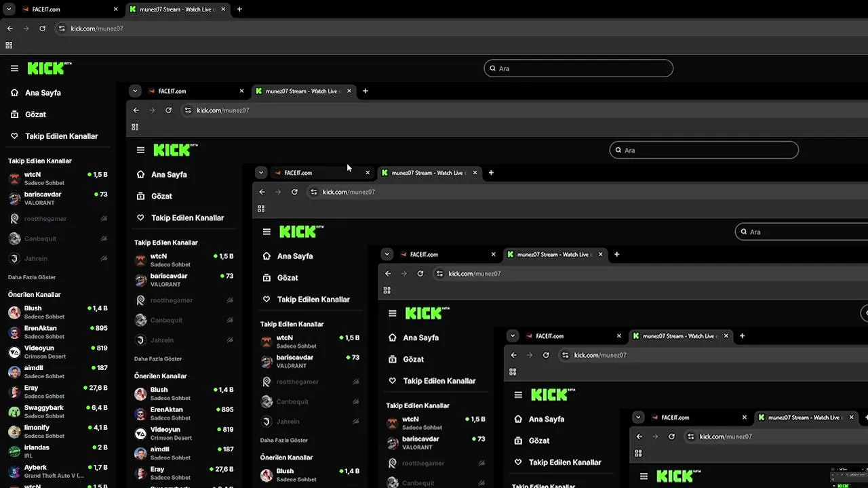
Task: Toggle the outermost Kick hamburger menu
Action: 14,68
